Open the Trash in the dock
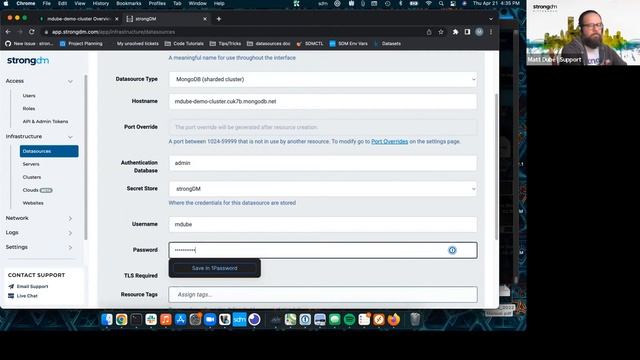640x360 pixels. [415, 319]
